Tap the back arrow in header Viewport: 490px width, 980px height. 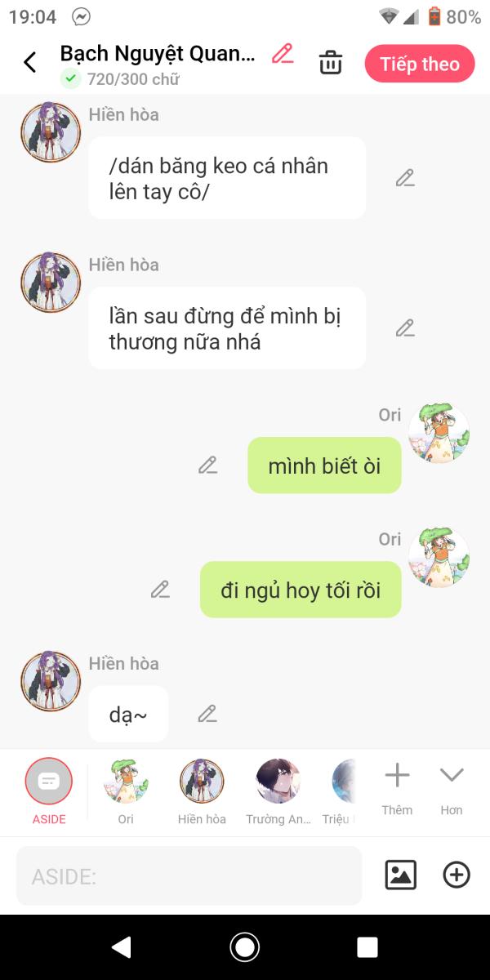pyautogui.click(x=30, y=63)
